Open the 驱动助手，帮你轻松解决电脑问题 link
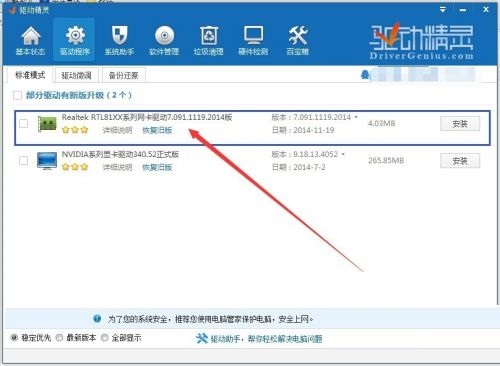This screenshot has height=366, width=500. (266, 339)
